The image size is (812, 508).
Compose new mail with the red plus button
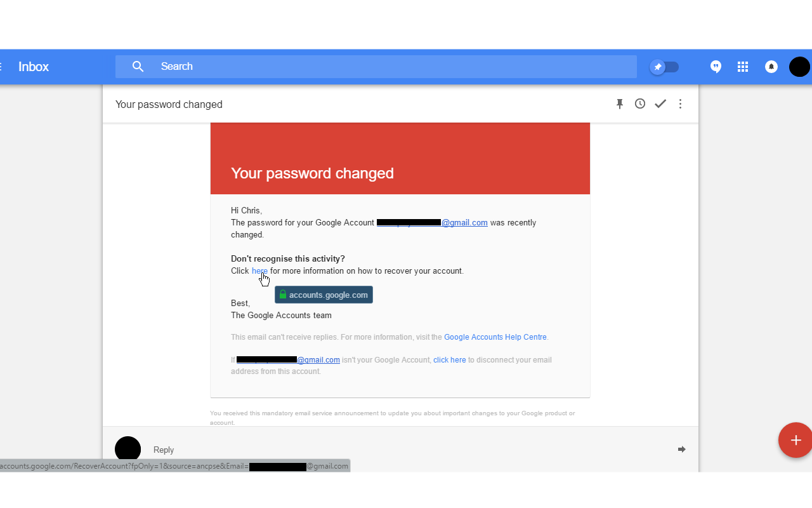pyautogui.click(x=796, y=440)
